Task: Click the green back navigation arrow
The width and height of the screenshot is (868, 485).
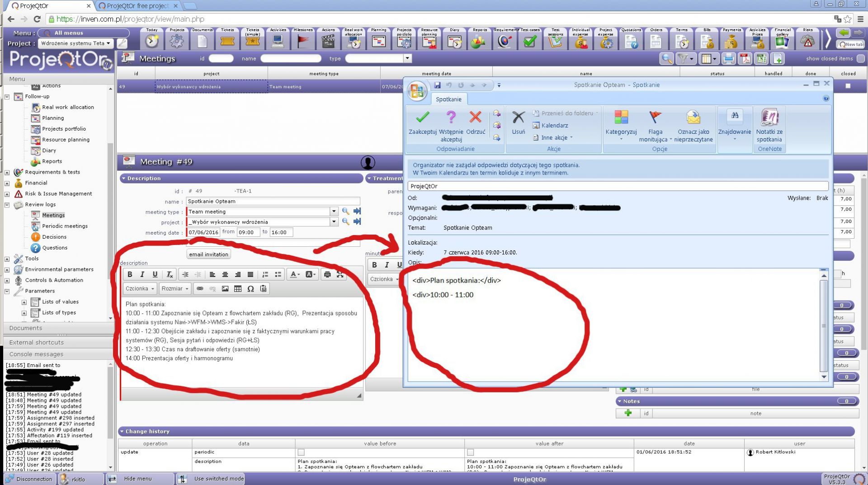Action: (844, 33)
